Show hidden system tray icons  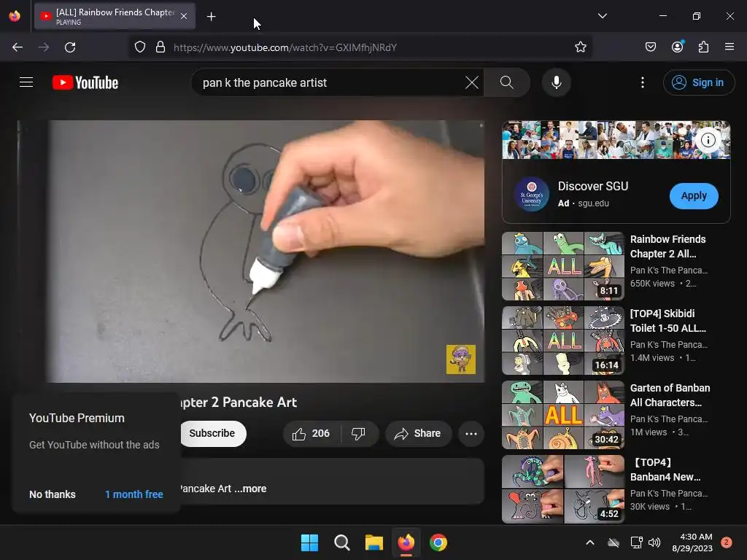589,542
